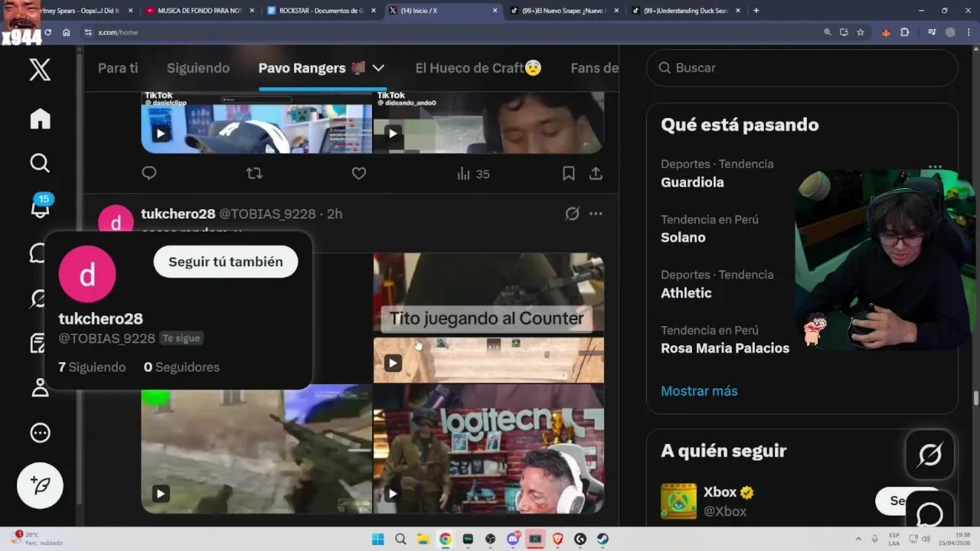
Task: Open Steam from taskbar
Action: click(603, 539)
